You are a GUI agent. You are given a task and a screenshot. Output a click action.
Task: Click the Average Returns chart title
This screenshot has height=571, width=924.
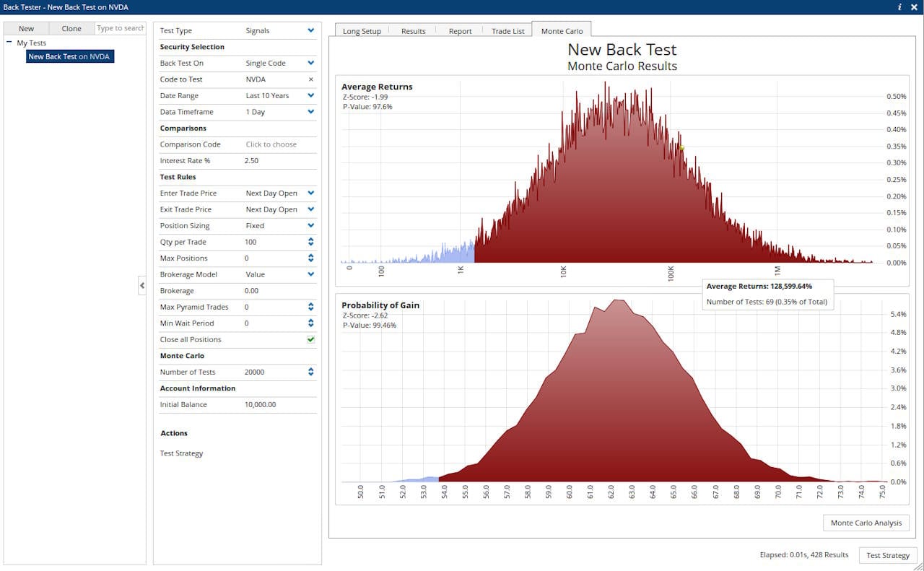(x=377, y=87)
